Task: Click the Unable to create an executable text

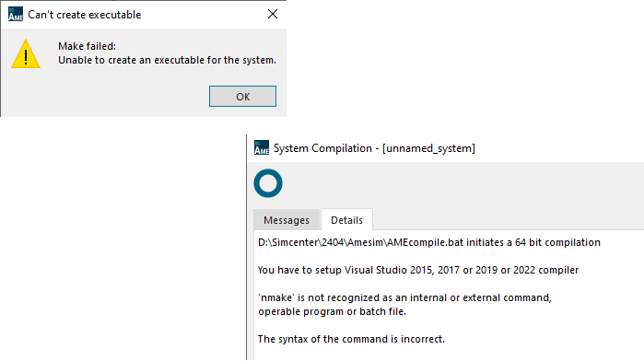Action: coord(167,60)
